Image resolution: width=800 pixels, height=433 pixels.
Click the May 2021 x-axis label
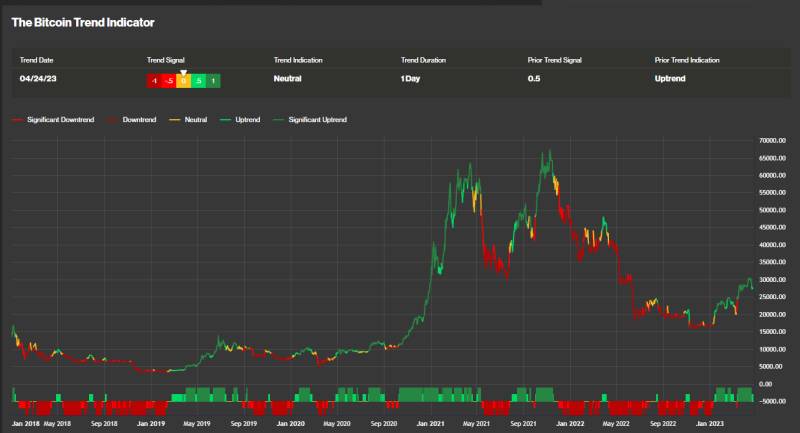click(476, 424)
